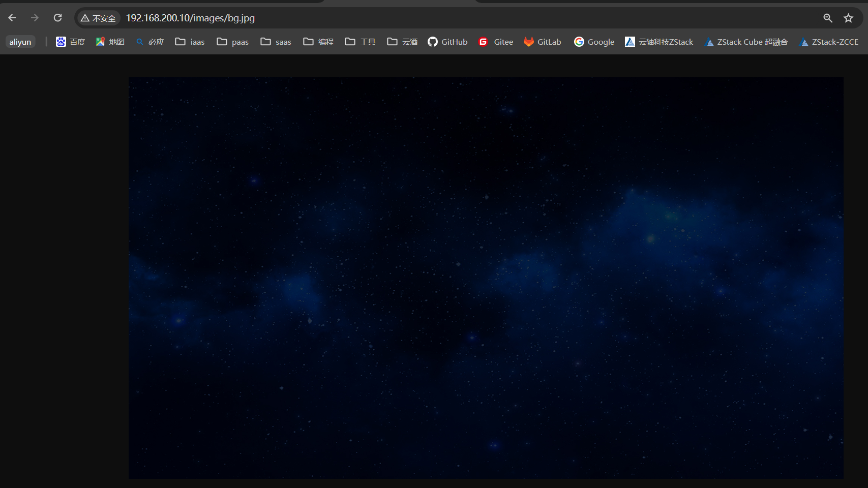Go back to the previous page

[x=12, y=18]
